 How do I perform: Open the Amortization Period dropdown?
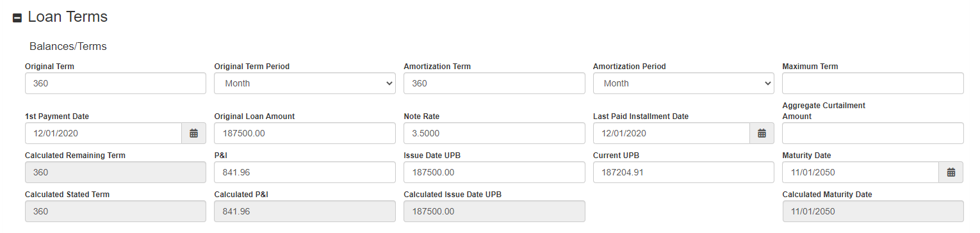tap(683, 83)
